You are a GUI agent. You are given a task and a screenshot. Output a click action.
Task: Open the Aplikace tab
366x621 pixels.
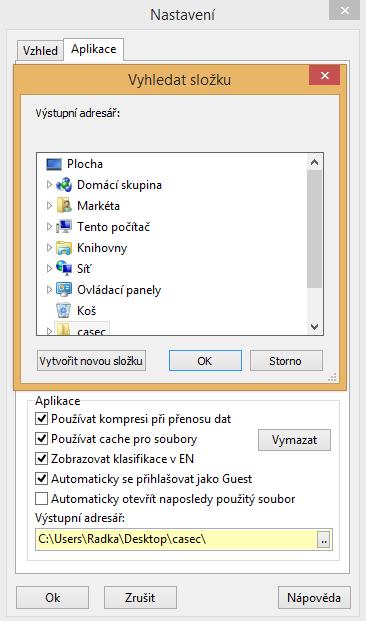94,49
